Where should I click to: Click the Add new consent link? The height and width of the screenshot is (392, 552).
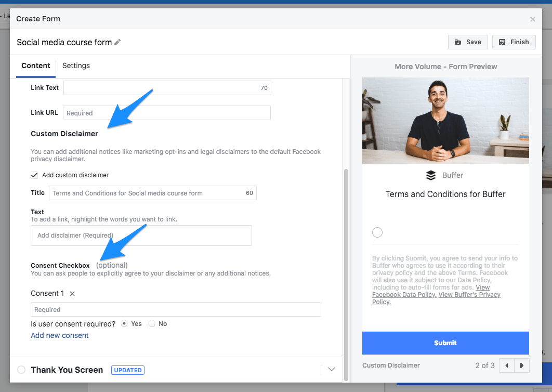pyautogui.click(x=59, y=335)
